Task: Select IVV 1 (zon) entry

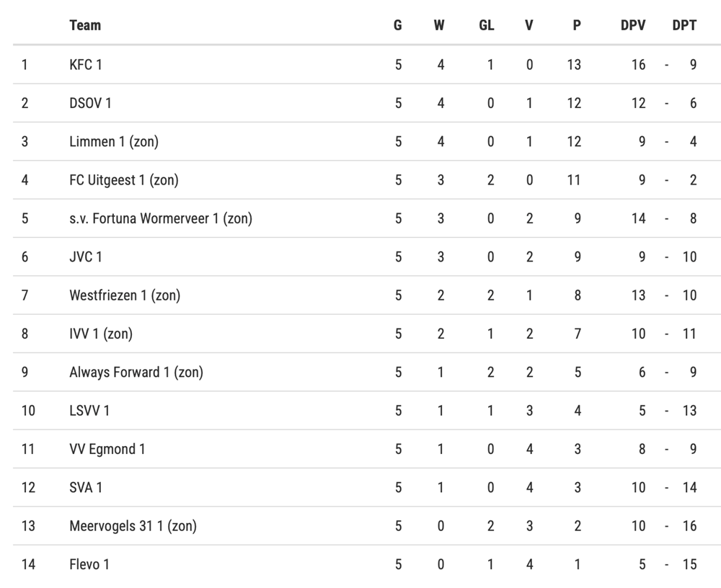Action: coord(367,334)
